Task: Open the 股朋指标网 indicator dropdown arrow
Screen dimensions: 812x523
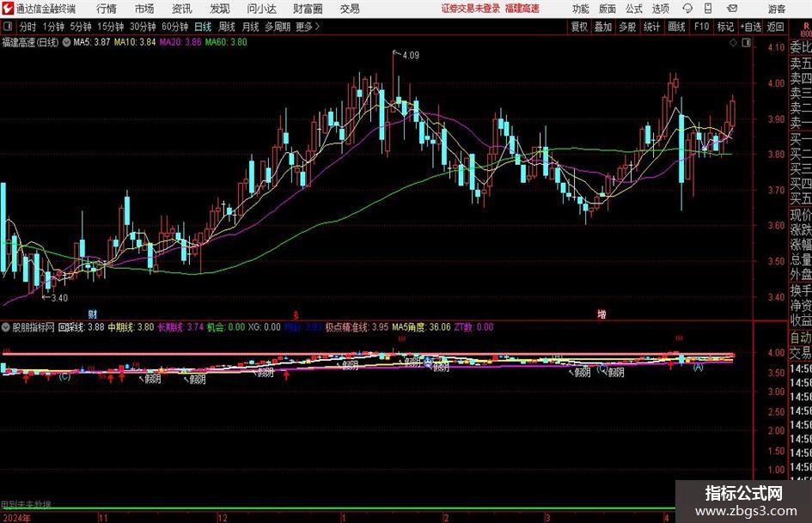Action: 5,327
